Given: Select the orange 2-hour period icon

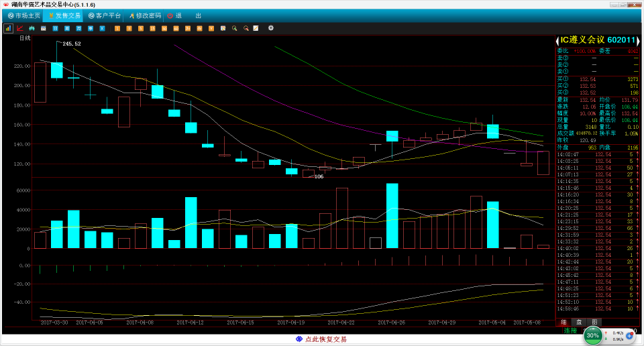Looking at the screenshot, I should coord(188,28).
